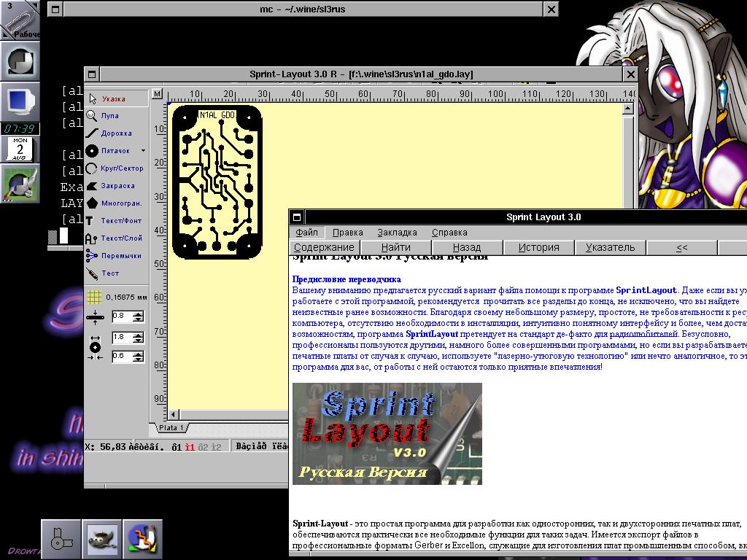This screenshot has height=560, width=747.
Task: Decrease the 0.8 track width value
Action: pos(138,319)
